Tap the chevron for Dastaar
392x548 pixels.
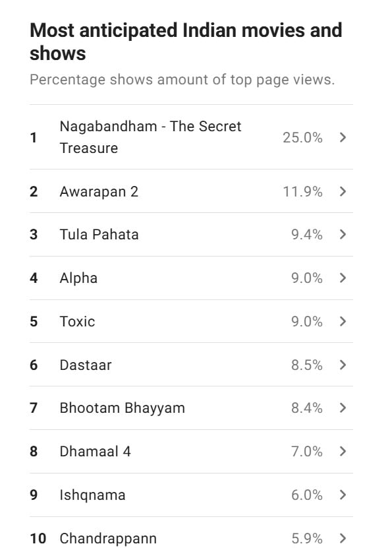343,365
